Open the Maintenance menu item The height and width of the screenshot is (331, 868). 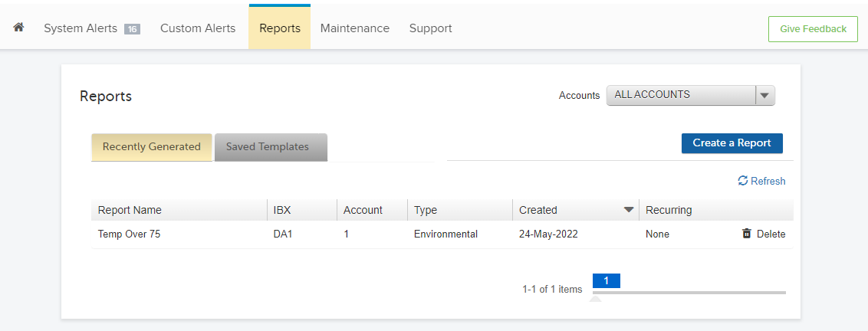coord(355,28)
